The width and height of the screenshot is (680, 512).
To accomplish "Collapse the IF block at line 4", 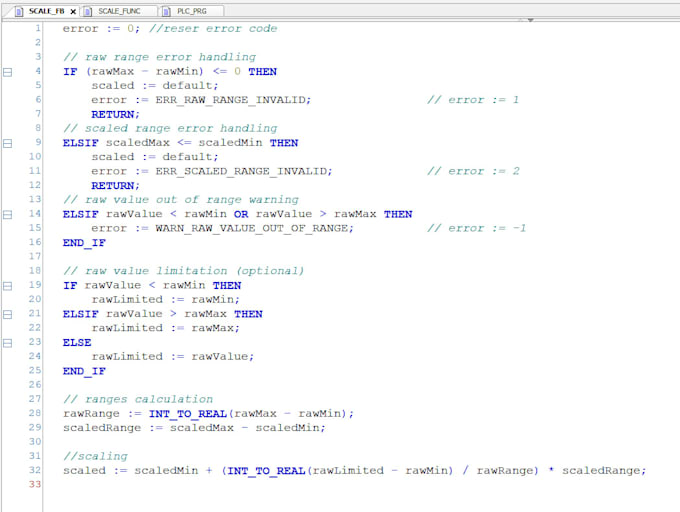I will coord(7,72).
